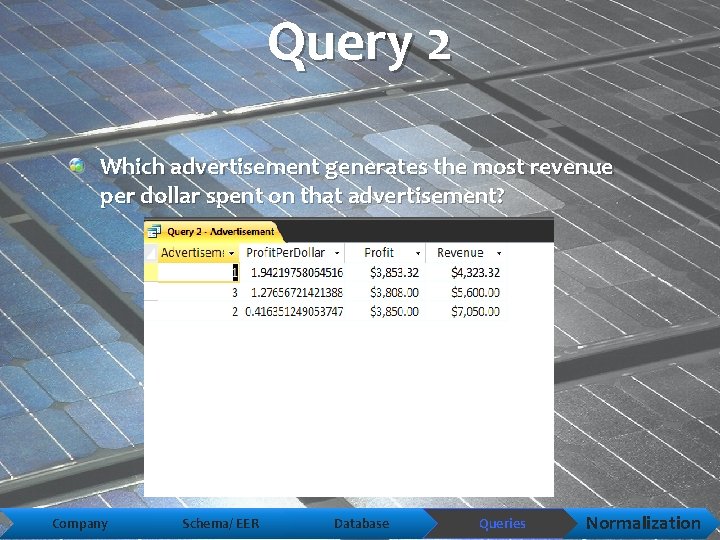Select the Query 2 - Advertisement tab
Screen dimensions: 720x540
[x=213, y=231]
